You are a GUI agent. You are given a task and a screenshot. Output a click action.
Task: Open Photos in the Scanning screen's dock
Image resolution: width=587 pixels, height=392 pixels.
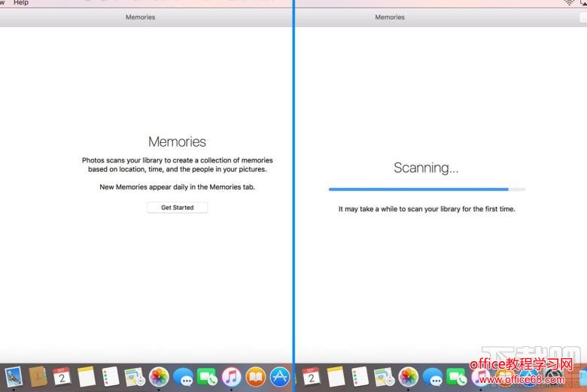409,377
